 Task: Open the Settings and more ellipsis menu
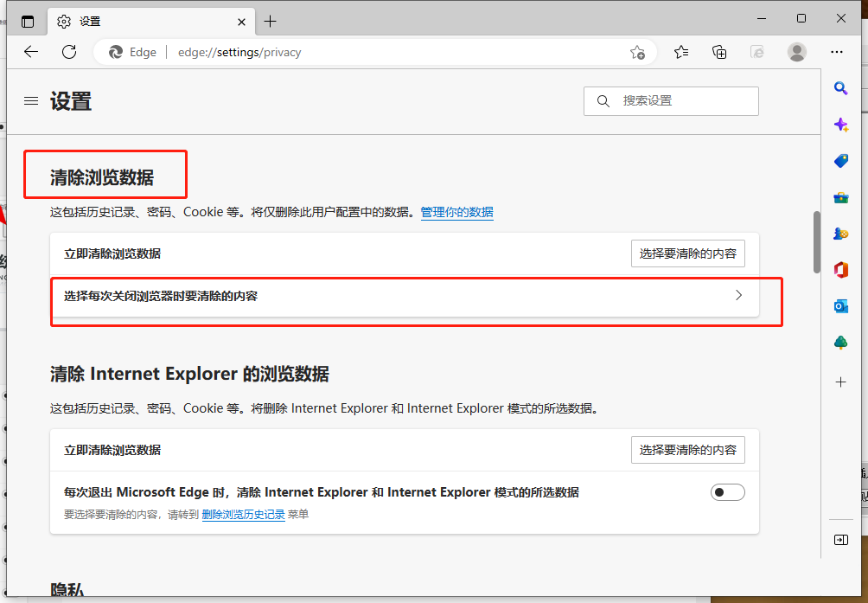tap(837, 52)
